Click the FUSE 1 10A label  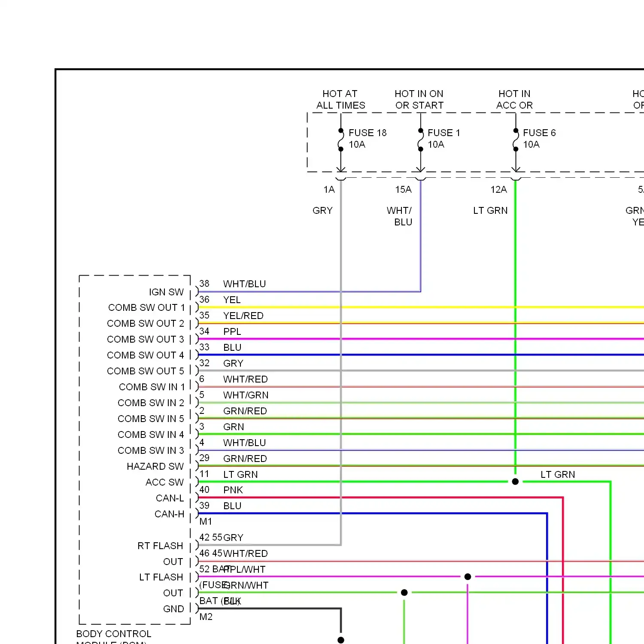444,139
